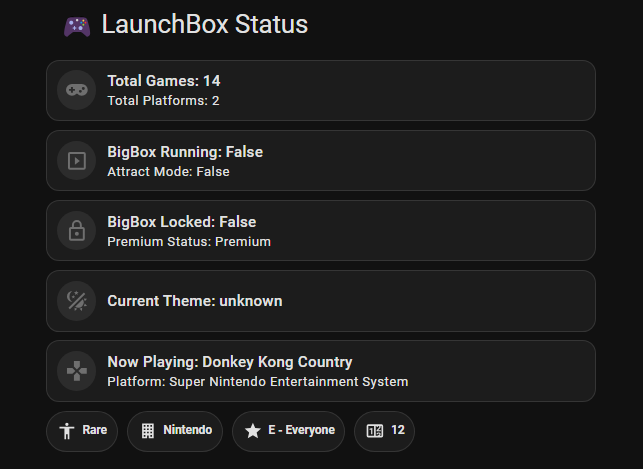Click the person icon in the Rare chip
This screenshot has width=643, height=469.
pos(66,431)
